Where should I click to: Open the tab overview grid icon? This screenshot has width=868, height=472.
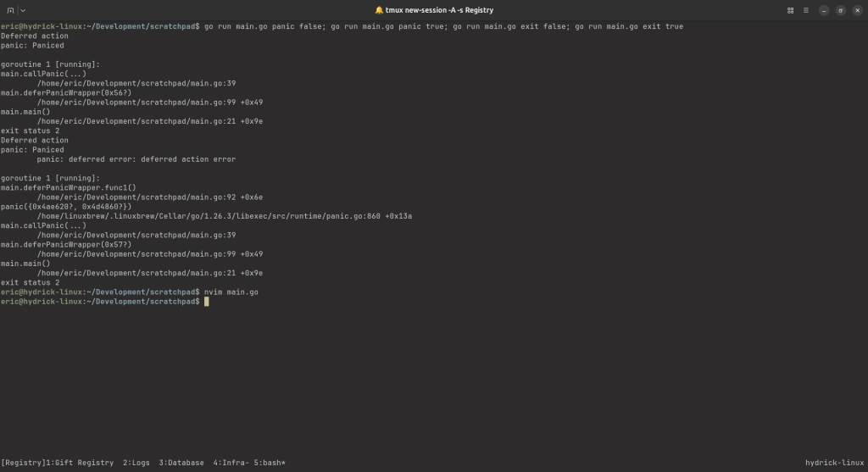(x=791, y=10)
